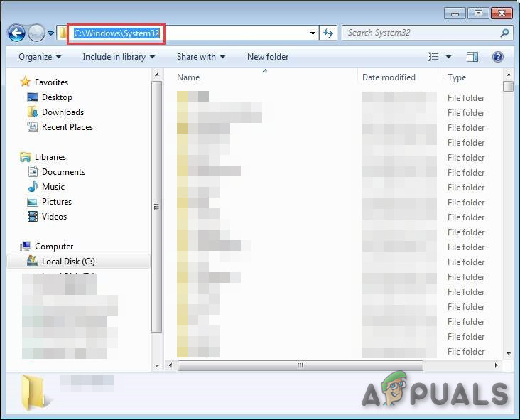This screenshot has width=520, height=420.
Task: Click the navigation pane scrollbar thumb
Action: click(157, 207)
